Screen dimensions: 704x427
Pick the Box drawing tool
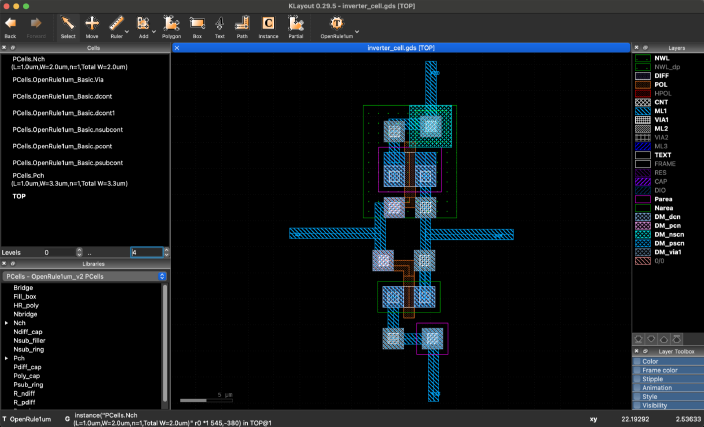[x=197, y=27]
